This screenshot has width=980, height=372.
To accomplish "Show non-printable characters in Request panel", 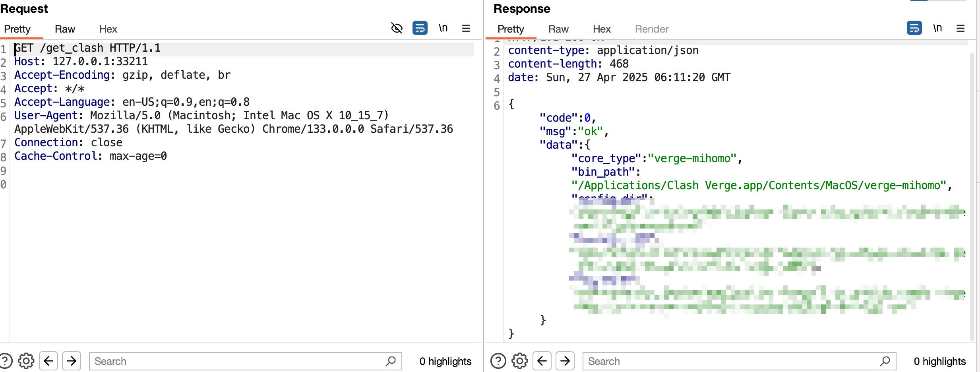I will [x=443, y=28].
